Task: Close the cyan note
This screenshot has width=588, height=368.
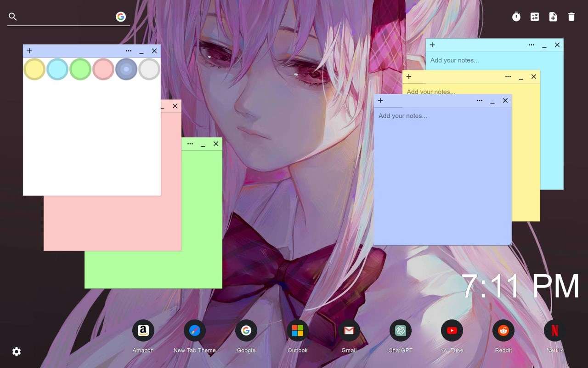Action: 557,45
